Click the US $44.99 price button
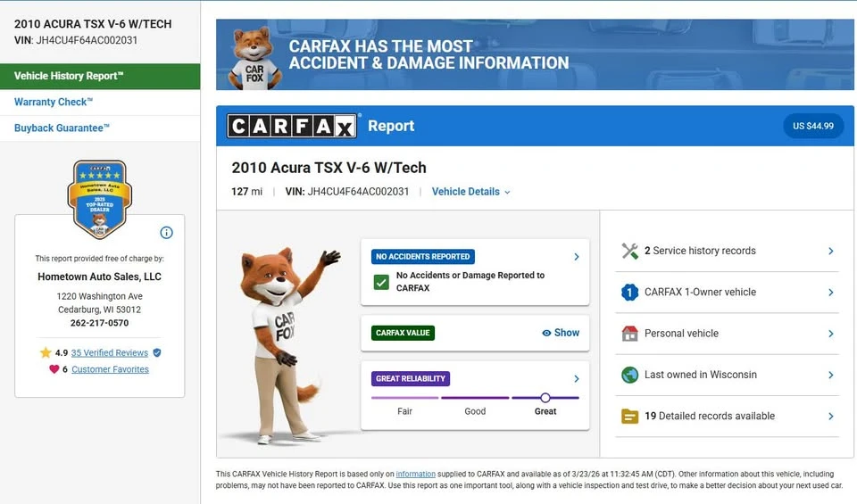The height and width of the screenshot is (504, 857). tap(812, 126)
